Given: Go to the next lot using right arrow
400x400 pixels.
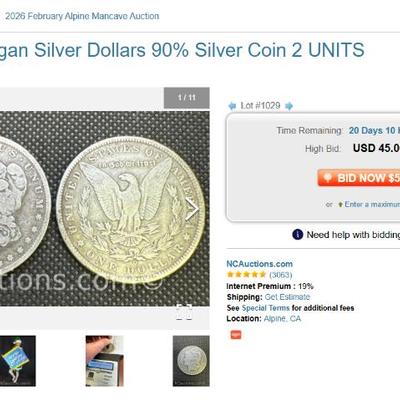Looking at the screenshot, I should 289,106.
